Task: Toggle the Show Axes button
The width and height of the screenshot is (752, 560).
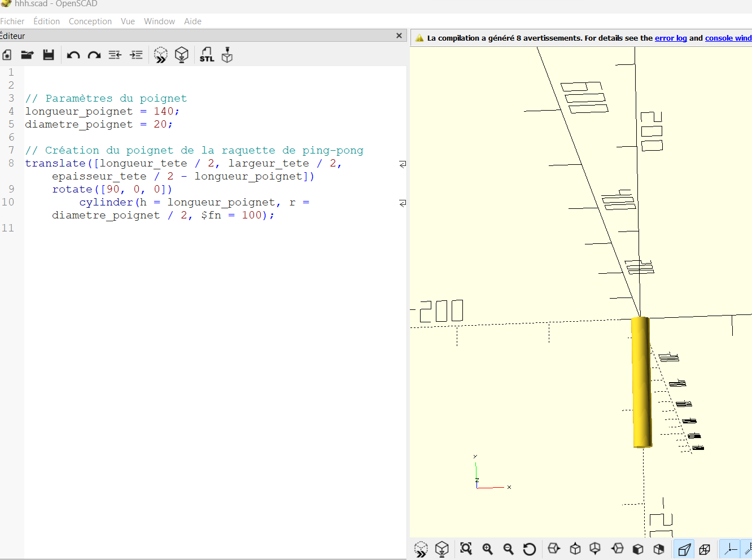Action: click(731, 549)
